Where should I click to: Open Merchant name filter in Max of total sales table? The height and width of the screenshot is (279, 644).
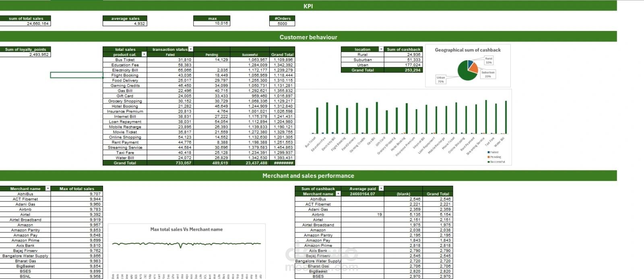(x=48, y=189)
